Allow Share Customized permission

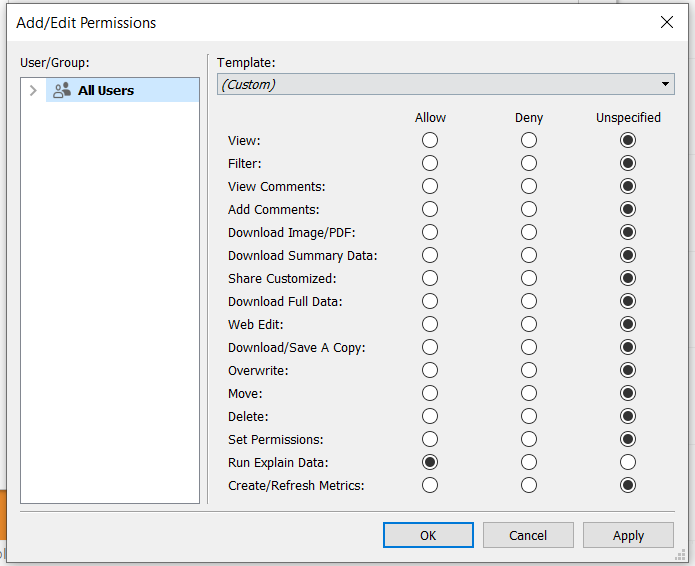click(x=430, y=278)
